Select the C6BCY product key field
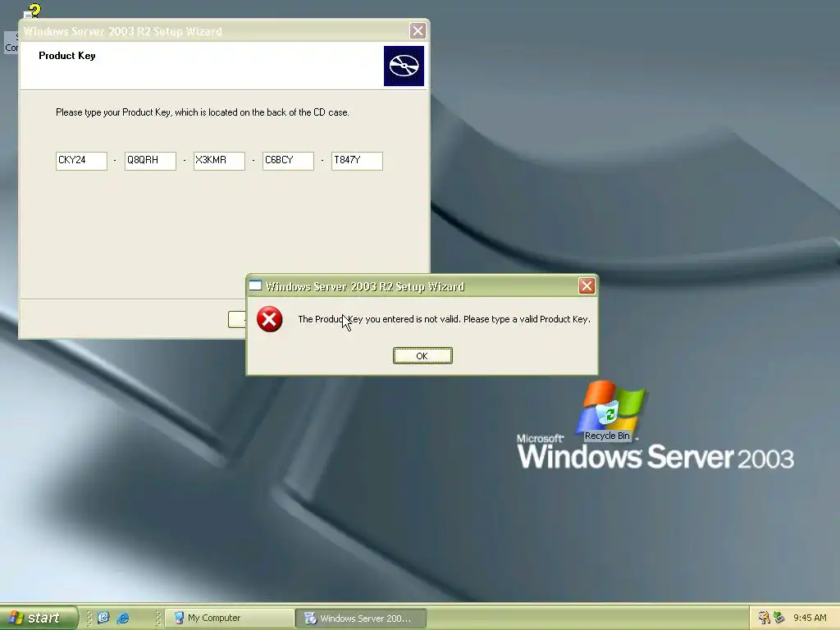Viewport: 840px width, 630px height. coord(288,161)
